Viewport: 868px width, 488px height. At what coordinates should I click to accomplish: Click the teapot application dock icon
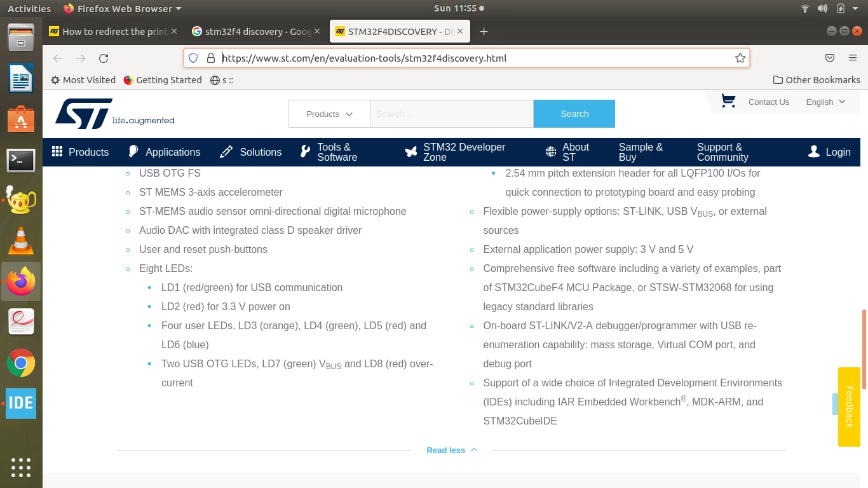[x=21, y=200]
